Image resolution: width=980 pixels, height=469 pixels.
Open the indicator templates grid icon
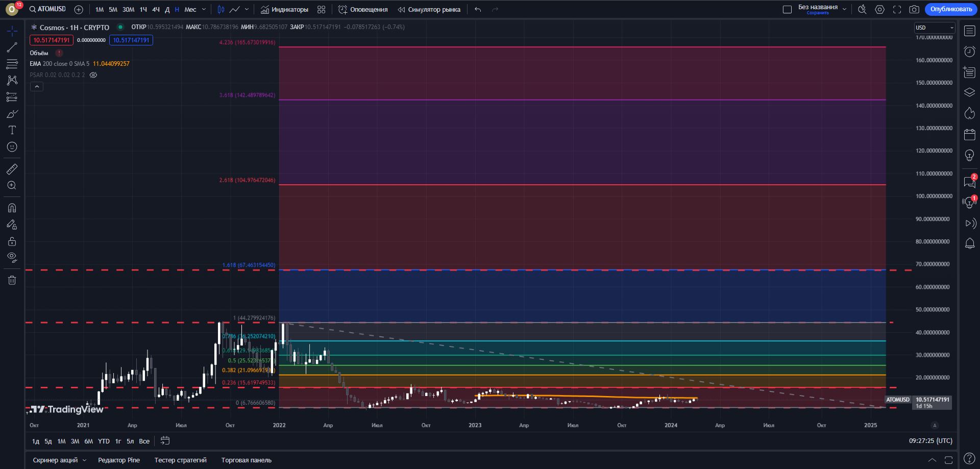[321, 9]
